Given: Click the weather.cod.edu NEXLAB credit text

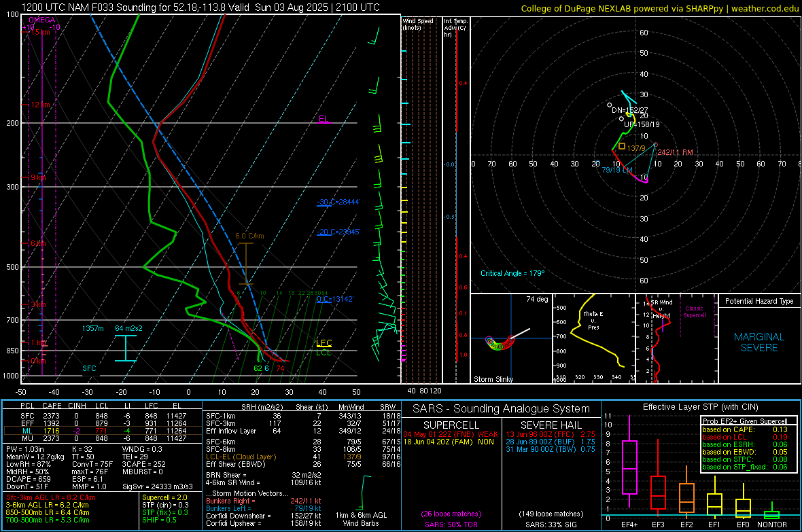Looking at the screenshot, I should 659,8.
